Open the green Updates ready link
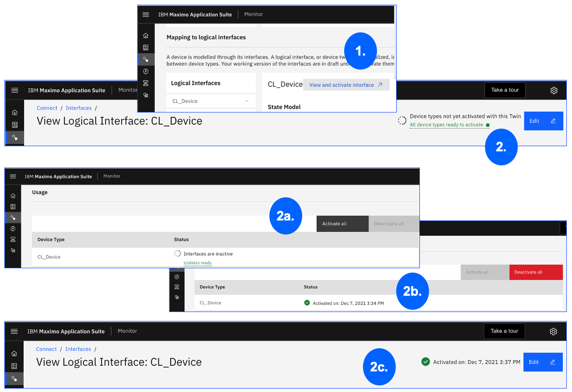572x392 pixels. pos(198,263)
